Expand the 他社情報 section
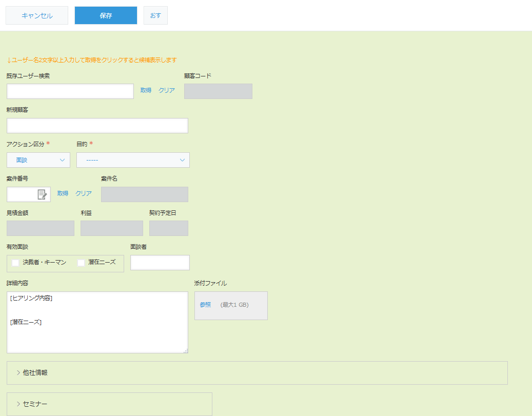Screen dimensions: 532x416 257,372
